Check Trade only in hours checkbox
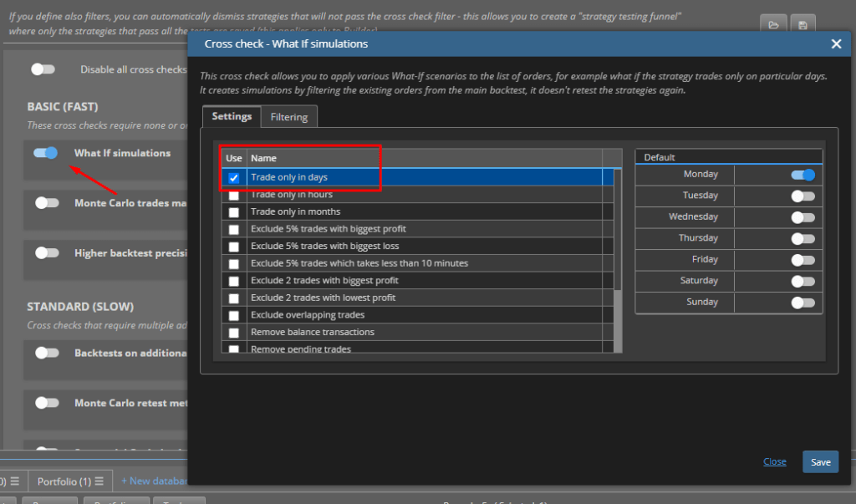 point(234,195)
